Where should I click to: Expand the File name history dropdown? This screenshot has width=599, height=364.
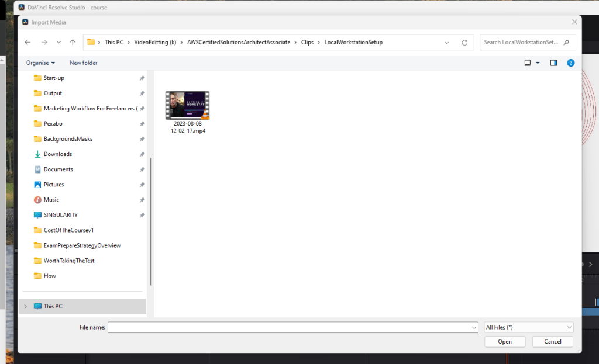pyautogui.click(x=474, y=327)
